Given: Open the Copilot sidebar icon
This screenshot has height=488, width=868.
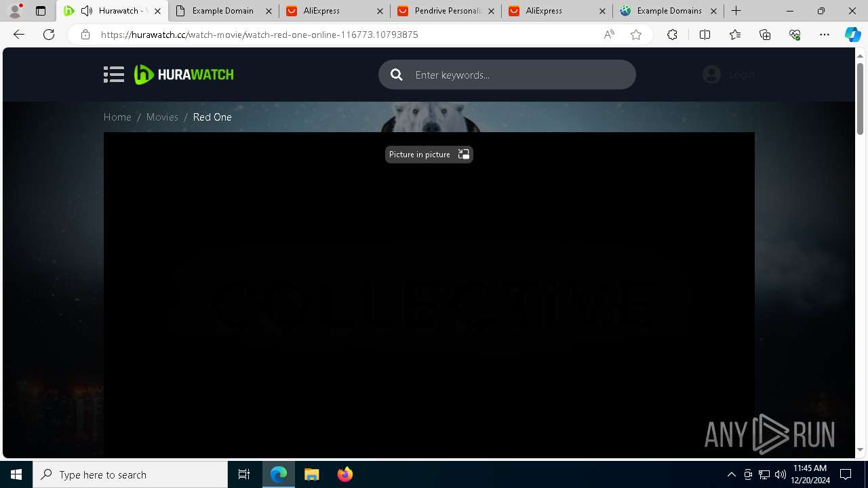Looking at the screenshot, I should [x=852, y=35].
